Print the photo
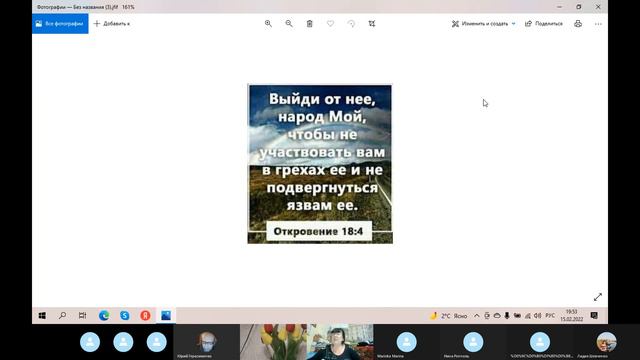The height and width of the screenshot is (360, 640). pos(578,24)
